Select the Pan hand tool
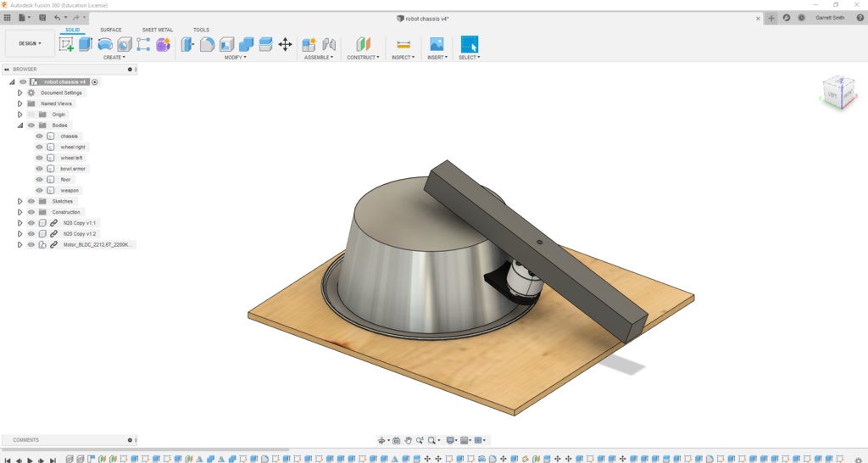This screenshot has width=868, height=463. click(408, 440)
